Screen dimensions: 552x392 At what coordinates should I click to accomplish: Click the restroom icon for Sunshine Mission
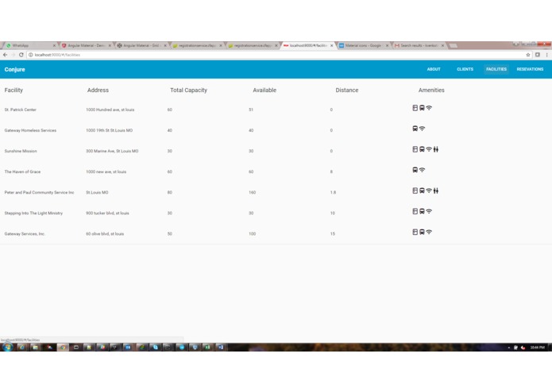click(436, 149)
